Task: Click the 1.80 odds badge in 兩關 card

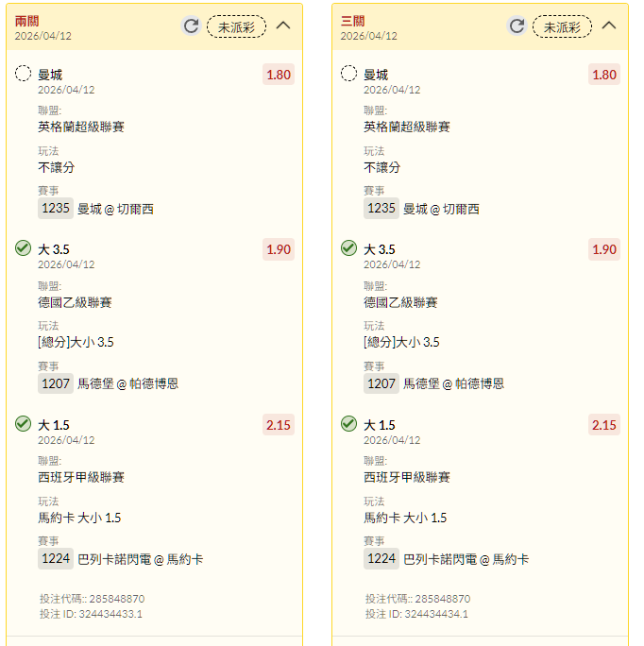Action: 279,75
